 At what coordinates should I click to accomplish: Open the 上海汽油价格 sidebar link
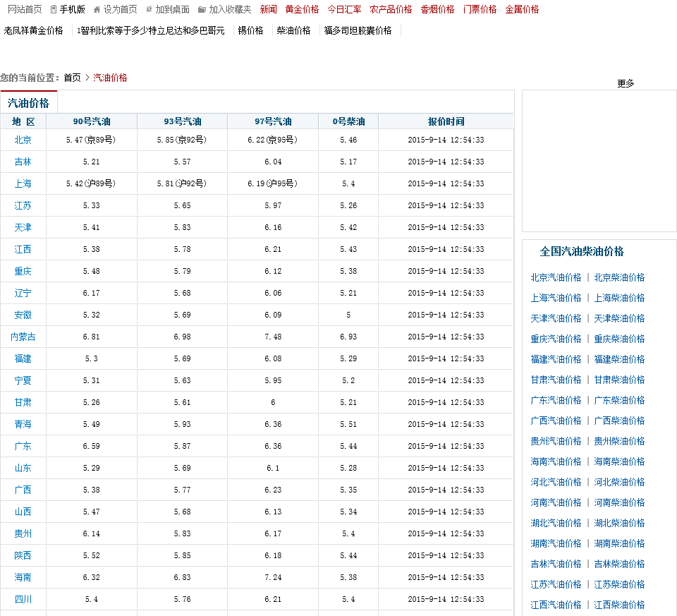coord(556,298)
